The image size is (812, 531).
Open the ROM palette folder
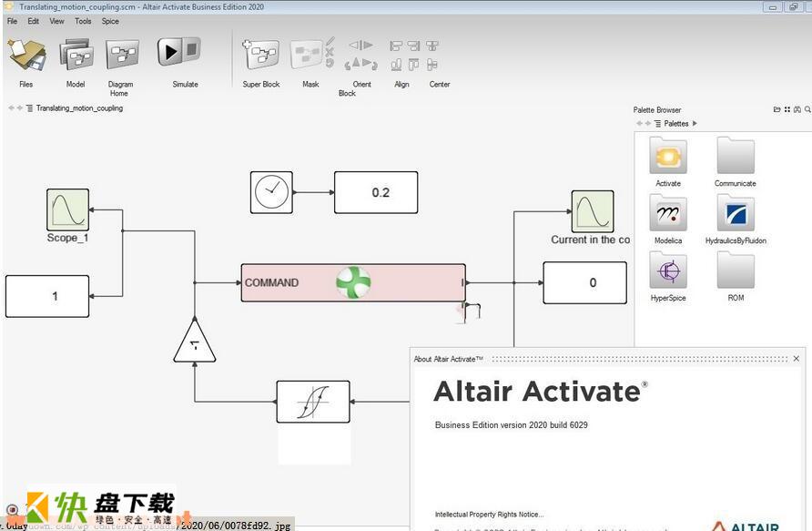click(x=736, y=276)
